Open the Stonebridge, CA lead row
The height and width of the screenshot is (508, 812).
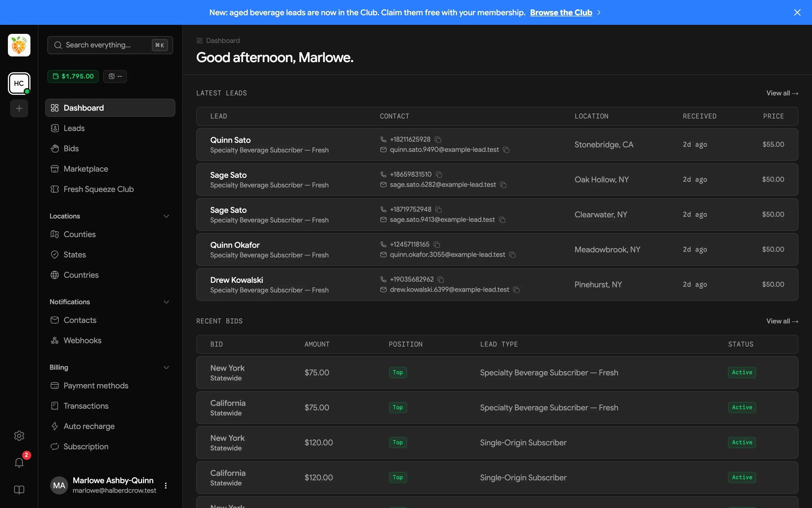(497, 144)
